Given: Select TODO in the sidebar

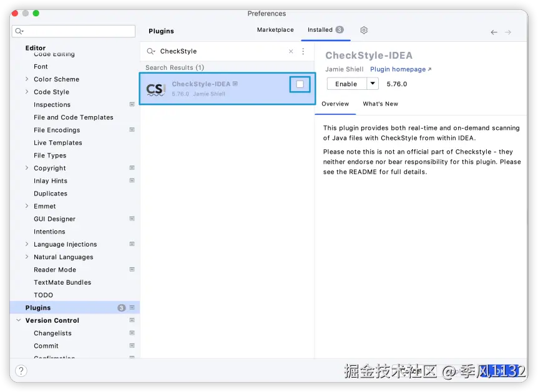Looking at the screenshot, I should click(43, 295).
